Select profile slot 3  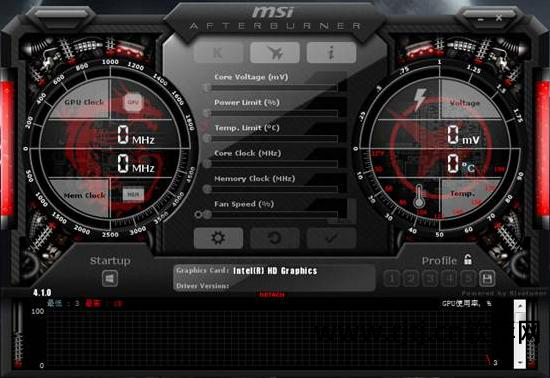click(430, 279)
